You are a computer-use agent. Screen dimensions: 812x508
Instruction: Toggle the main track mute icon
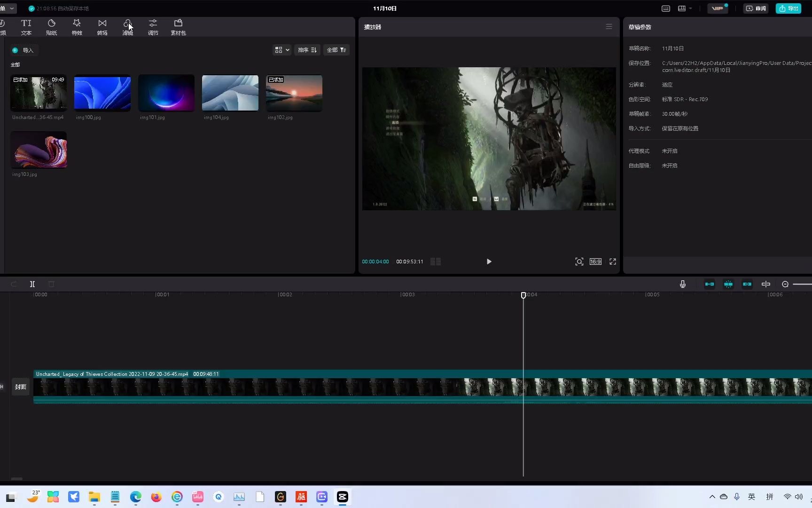click(x=2, y=387)
